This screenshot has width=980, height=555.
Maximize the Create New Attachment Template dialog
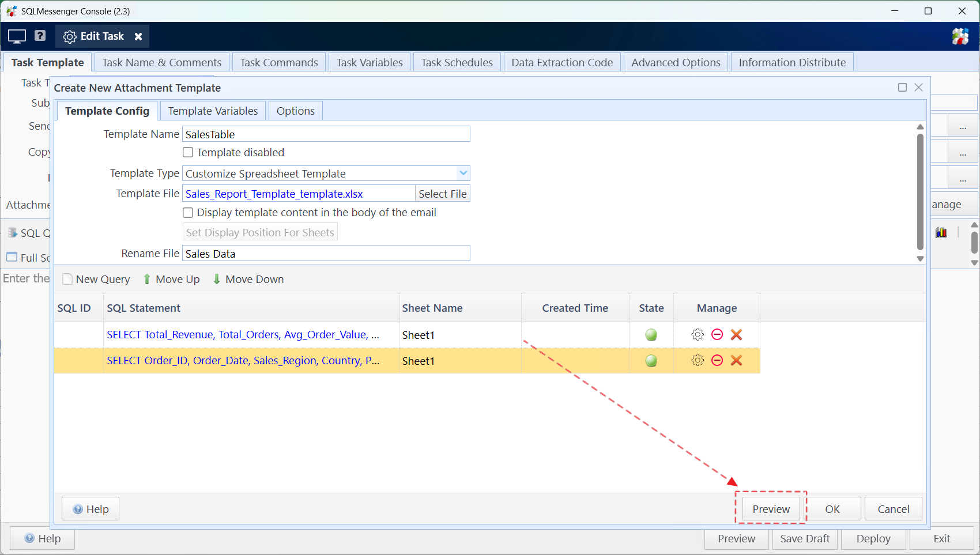902,88
